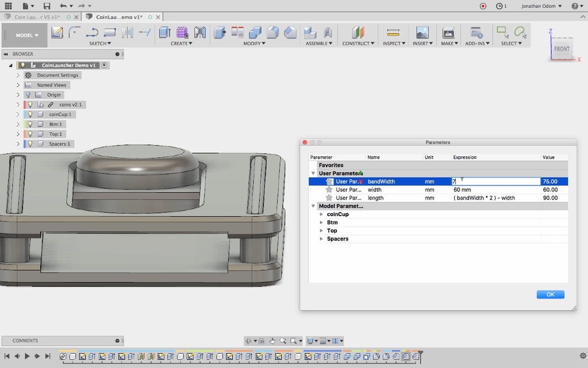
Task: Toggle visibility lightbulb for Spacers:1
Action: tap(30, 144)
